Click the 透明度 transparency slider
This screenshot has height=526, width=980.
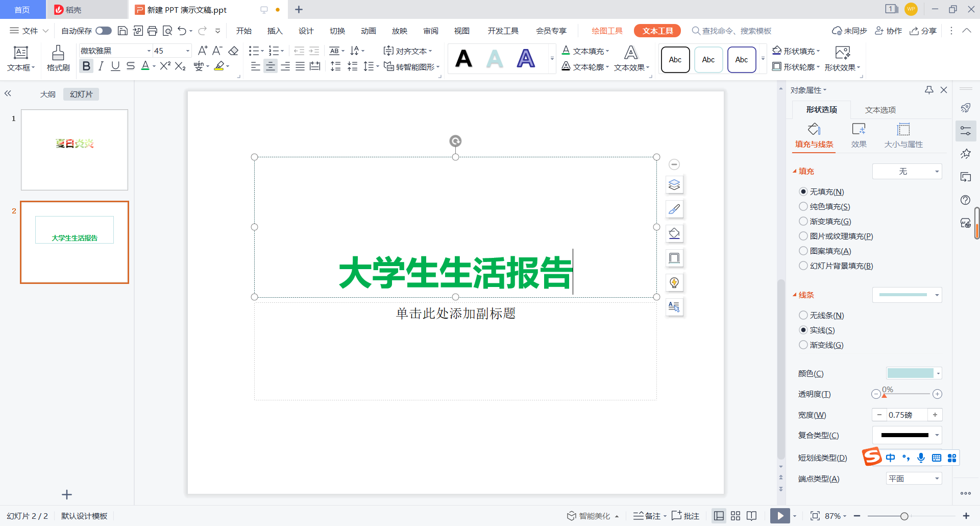[906, 394]
